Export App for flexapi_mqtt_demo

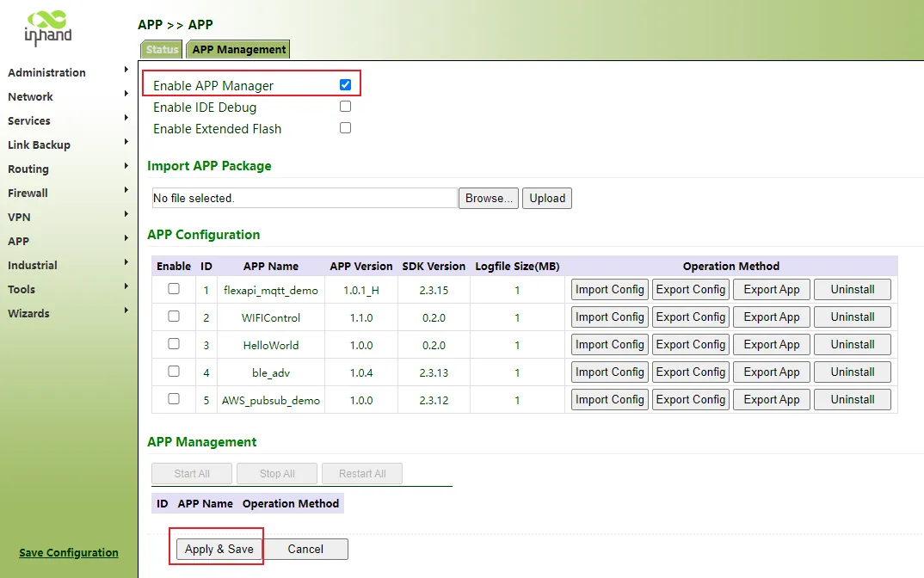tap(772, 289)
